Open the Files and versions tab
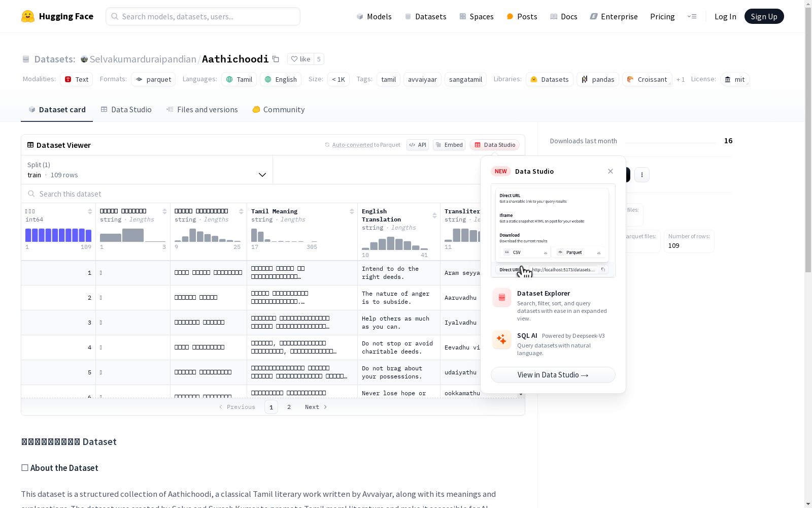The width and height of the screenshot is (812, 508). pyautogui.click(x=202, y=110)
